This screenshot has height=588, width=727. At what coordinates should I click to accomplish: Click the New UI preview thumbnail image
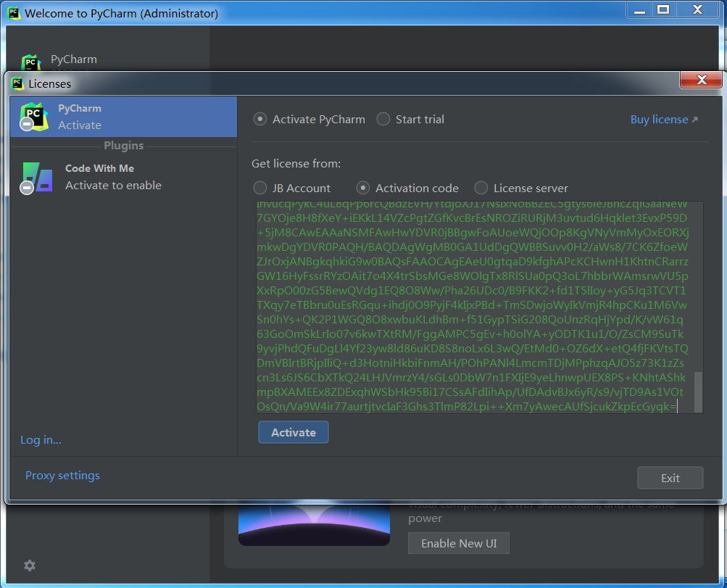(x=314, y=524)
